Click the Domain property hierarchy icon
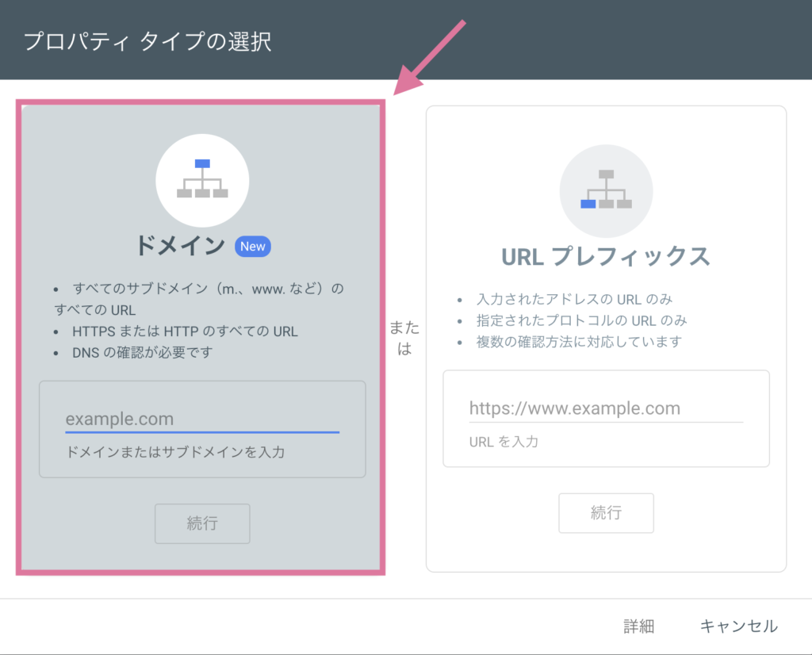 click(x=202, y=180)
